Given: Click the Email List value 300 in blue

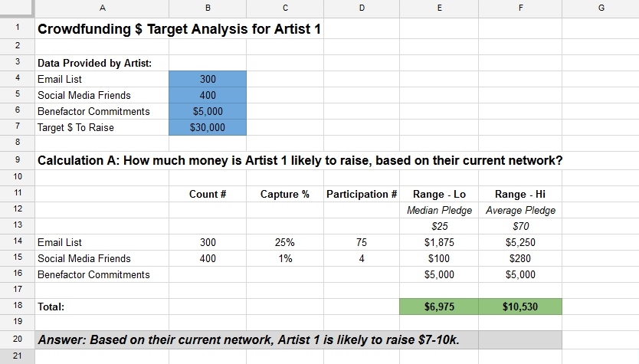Looking at the screenshot, I should tap(208, 79).
